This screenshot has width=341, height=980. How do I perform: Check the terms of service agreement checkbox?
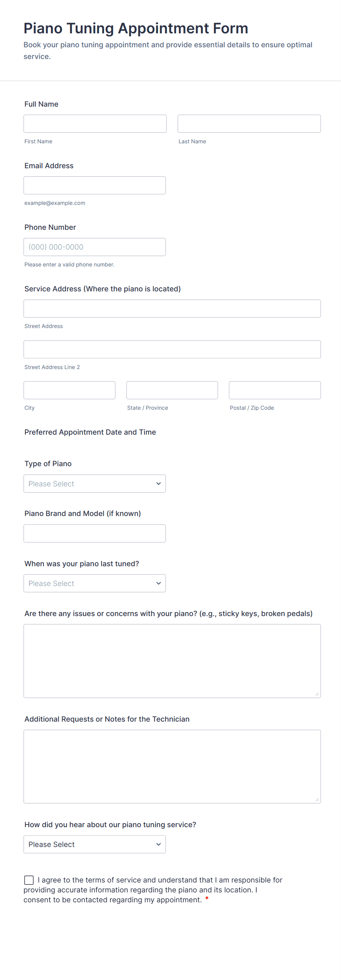(29, 880)
